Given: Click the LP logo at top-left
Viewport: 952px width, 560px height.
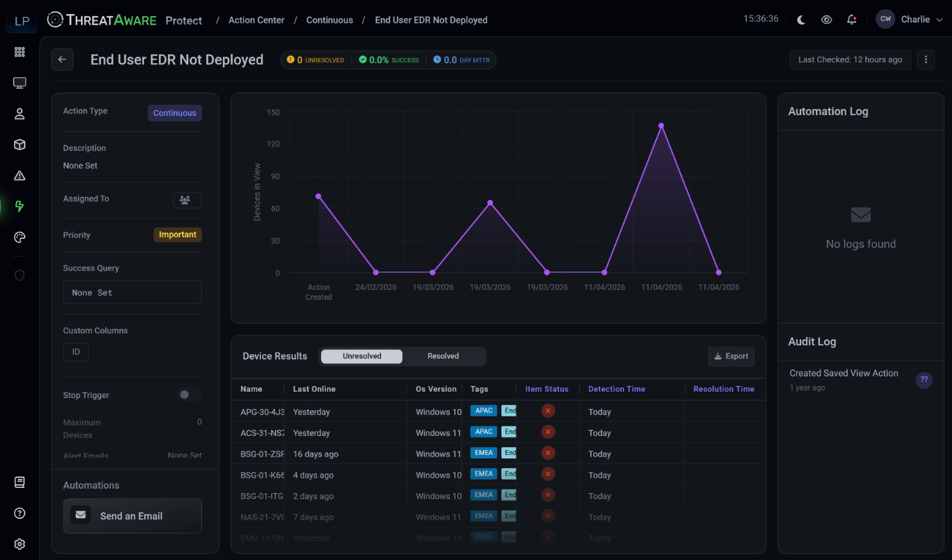Looking at the screenshot, I should click(22, 21).
